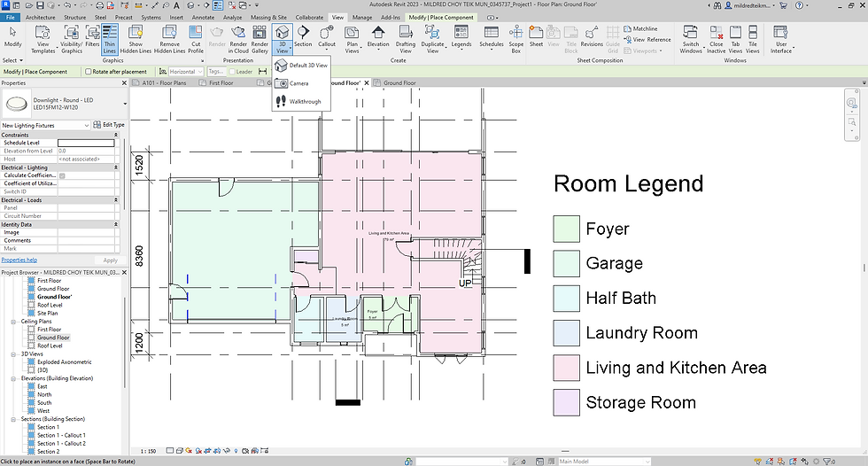
Task: Open Visibility/Graphics settings
Action: click(x=72, y=39)
